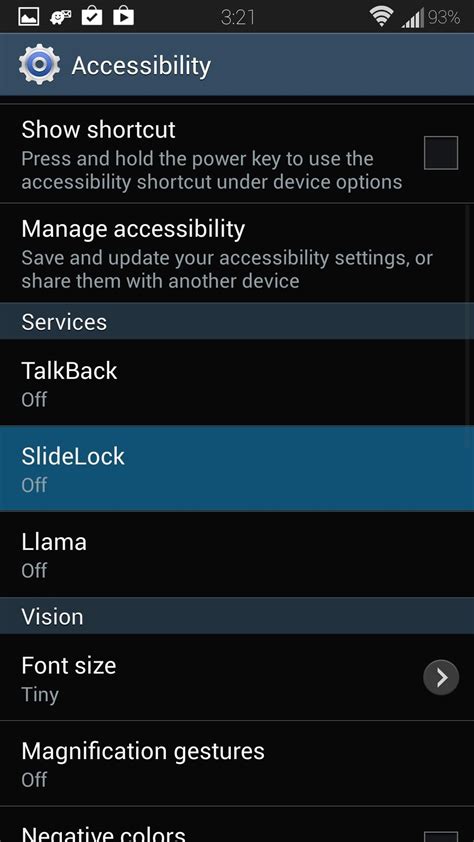Toggle the Negative colors checkbox
The width and height of the screenshot is (474, 842).
pyautogui.click(x=441, y=836)
